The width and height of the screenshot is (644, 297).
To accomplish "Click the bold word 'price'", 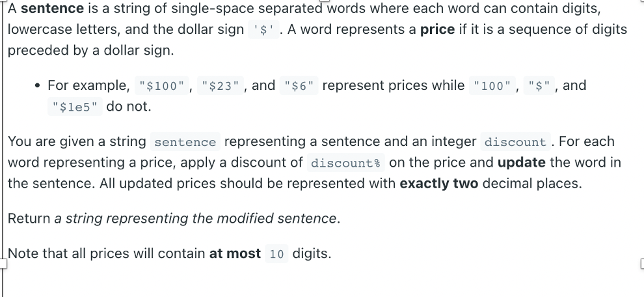I will coord(437,29).
